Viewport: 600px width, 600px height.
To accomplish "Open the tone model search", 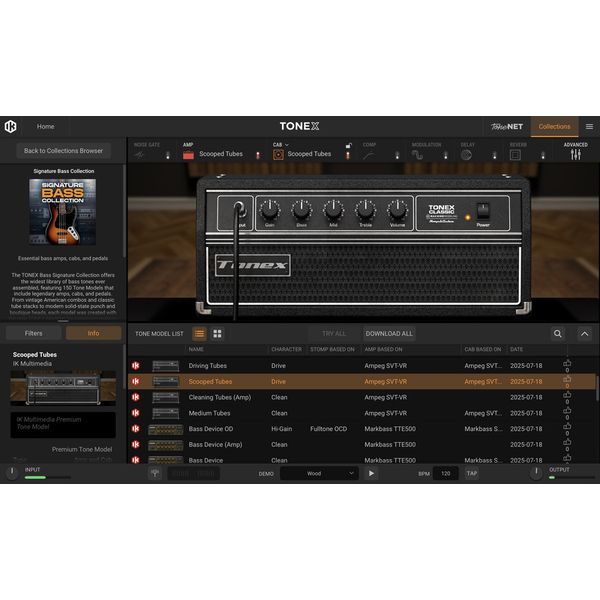I will [x=558, y=333].
